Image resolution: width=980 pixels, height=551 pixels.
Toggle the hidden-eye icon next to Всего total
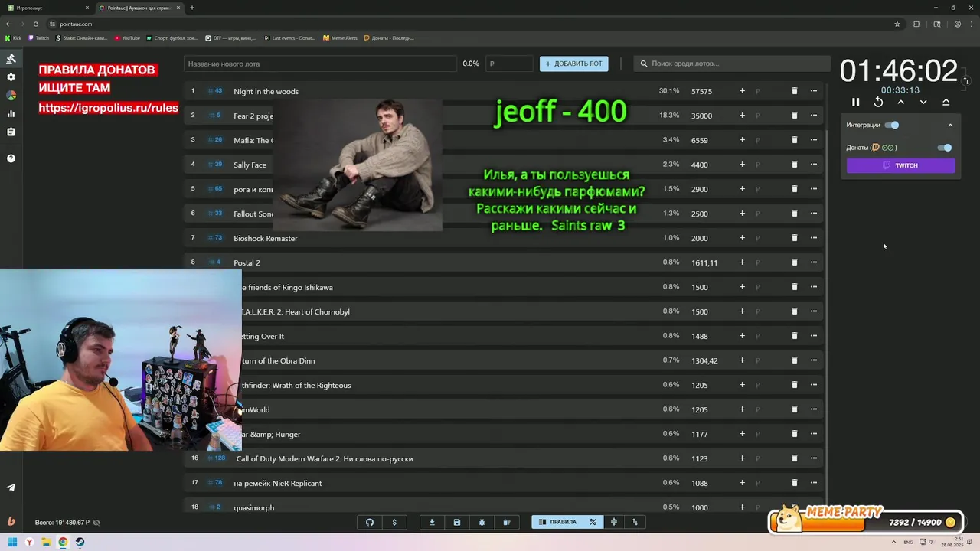[x=96, y=523]
